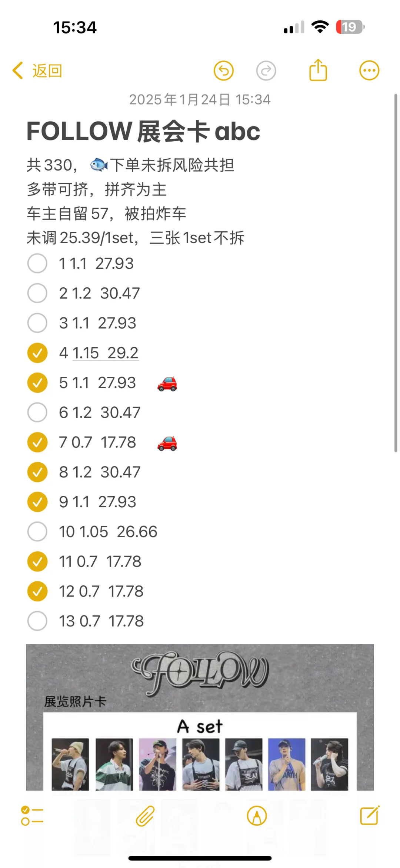Viewport: 400px width, 868px height.
Task: Tap the checklist format icon
Action: point(32,816)
